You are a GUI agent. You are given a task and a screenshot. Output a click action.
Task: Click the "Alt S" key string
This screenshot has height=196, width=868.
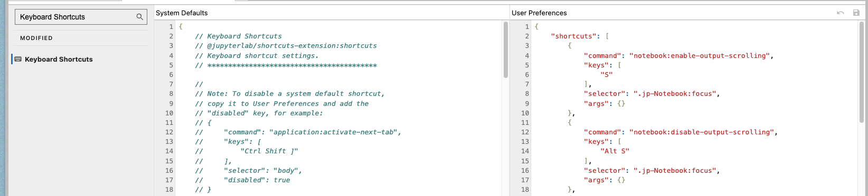615,151
